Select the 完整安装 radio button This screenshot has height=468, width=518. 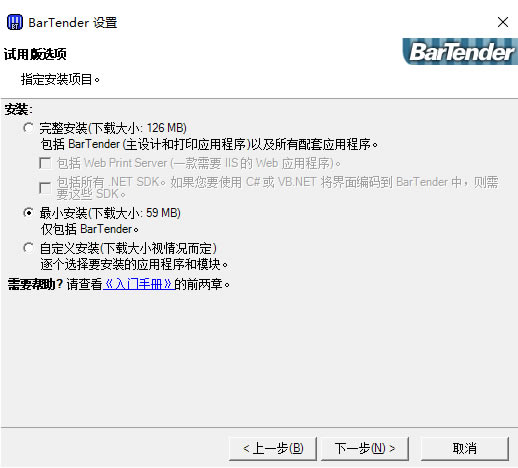pyautogui.click(x=28, y=128)
